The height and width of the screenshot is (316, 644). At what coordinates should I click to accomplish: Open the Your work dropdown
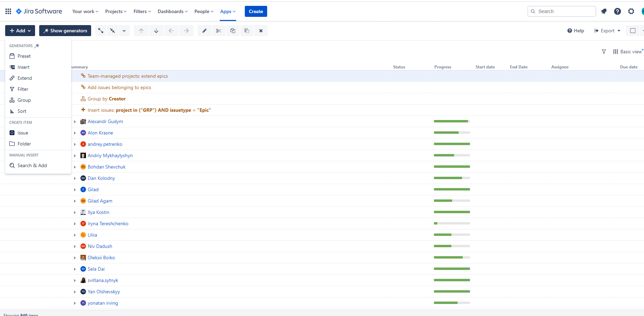pos(85,11)
